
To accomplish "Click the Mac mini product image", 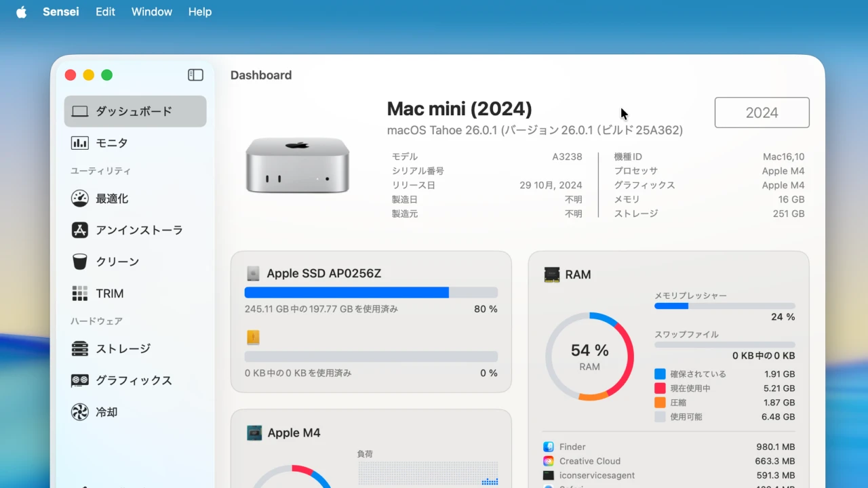I will coord(297,165).
